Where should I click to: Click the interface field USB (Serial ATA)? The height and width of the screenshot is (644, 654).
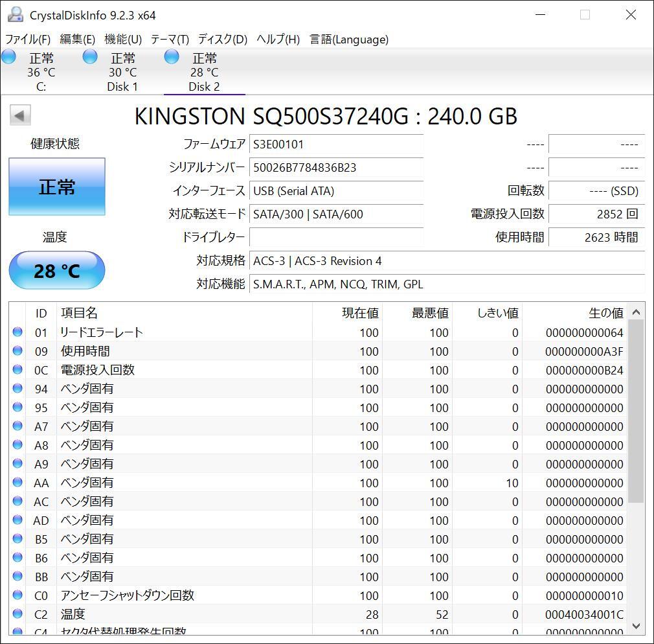[336, 191]
